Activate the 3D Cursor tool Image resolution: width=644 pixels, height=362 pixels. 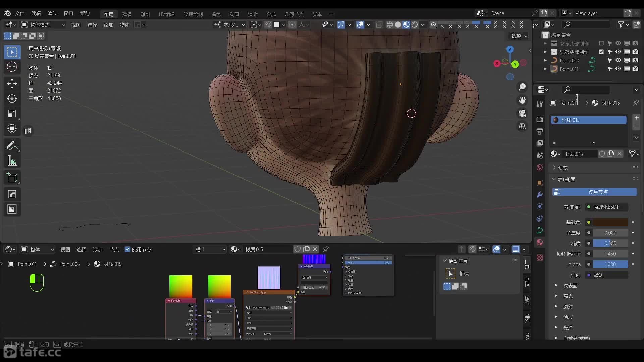pos(12,67)
